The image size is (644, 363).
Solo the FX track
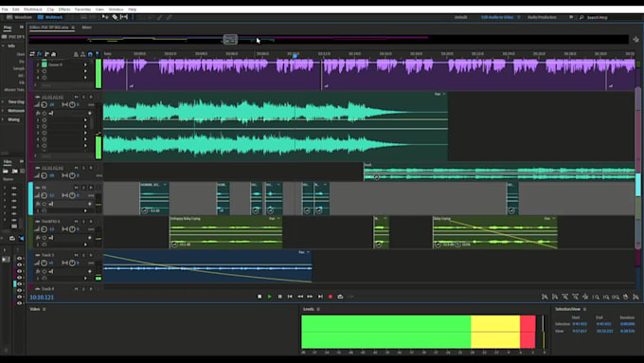(83, 188)
